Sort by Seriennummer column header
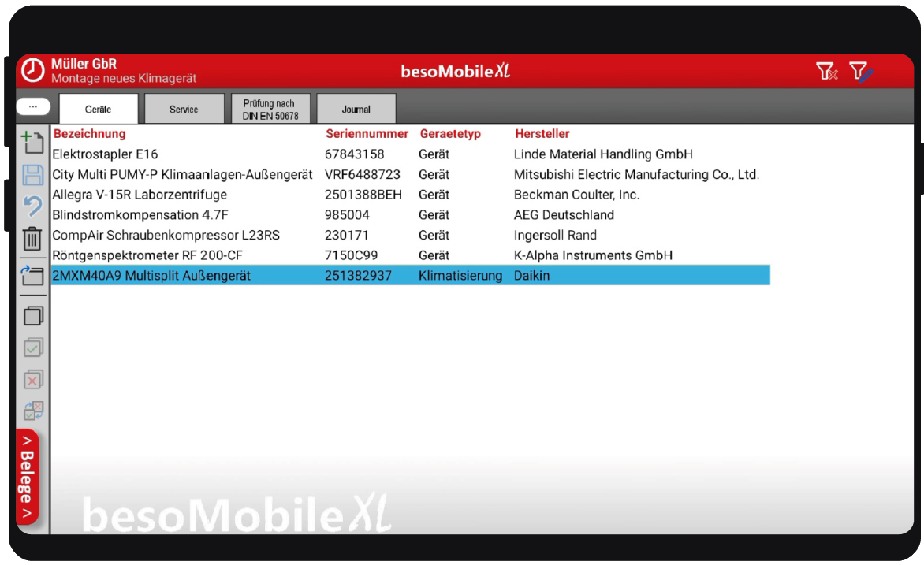Screen dimensions: 924x565 tap(367, 134)
